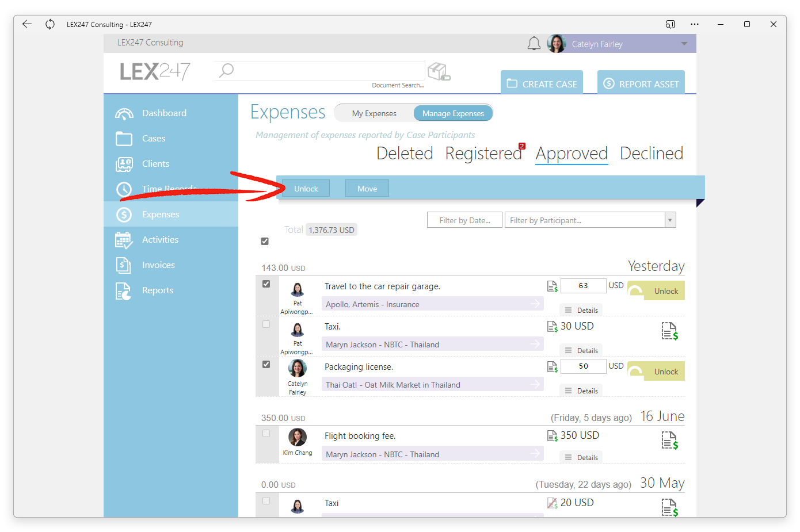800x532 pixels.
Task: Click the receipt icon beside 63 amount
Action: (553, 286)
